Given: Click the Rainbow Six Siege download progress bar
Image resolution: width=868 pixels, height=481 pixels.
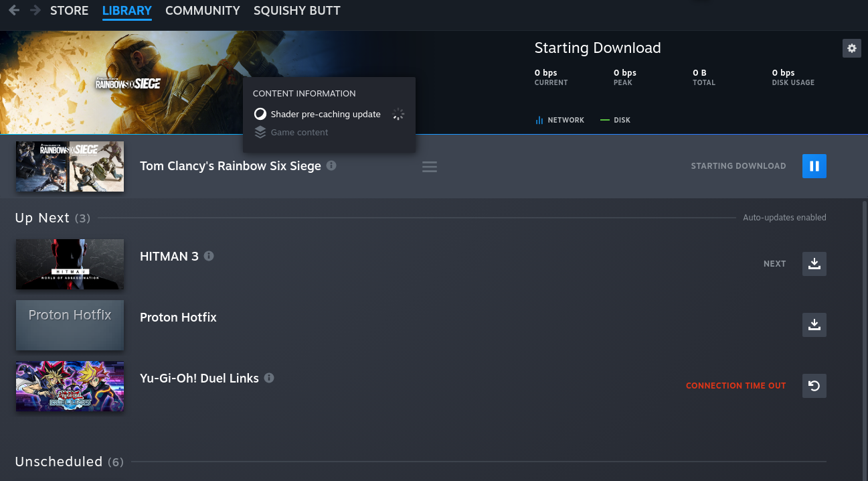Looking at the screenshot, I should pos(434,134).
